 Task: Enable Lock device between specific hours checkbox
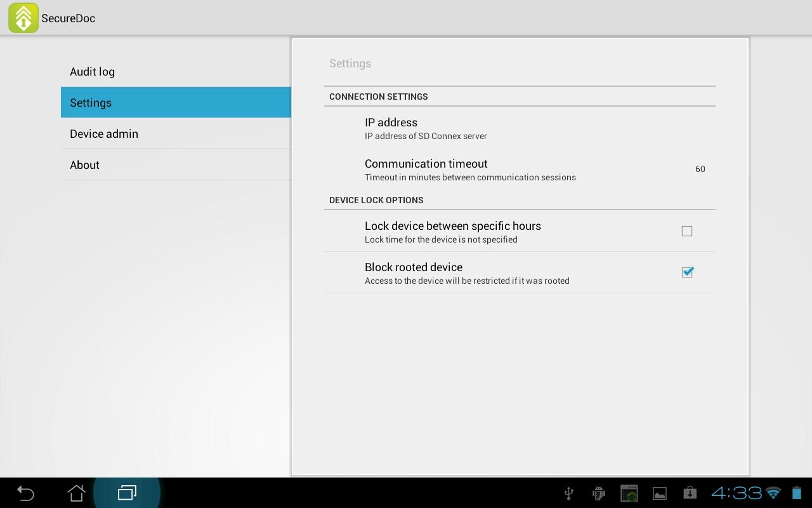pyautogui.click(x=687, y=231)
